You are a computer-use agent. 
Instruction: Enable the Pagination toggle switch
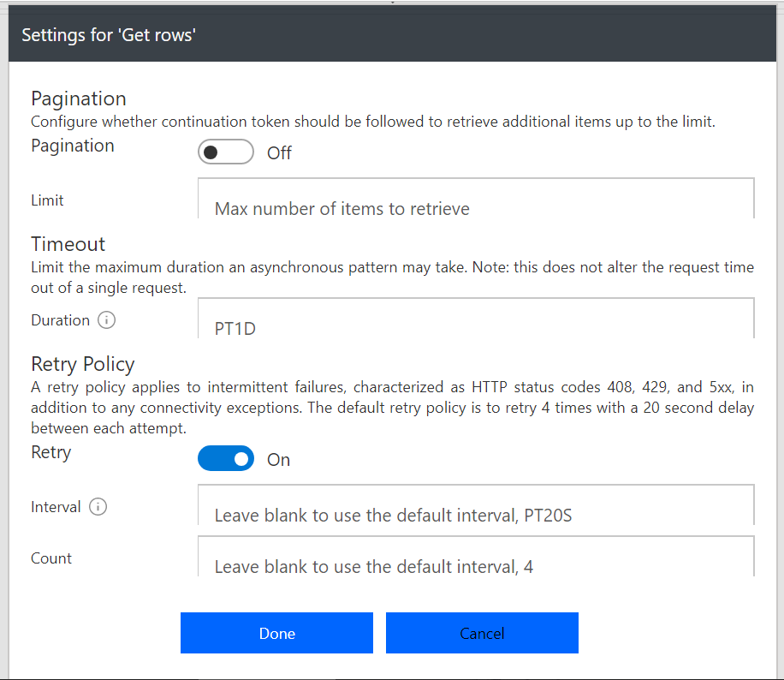coord(226,152)
